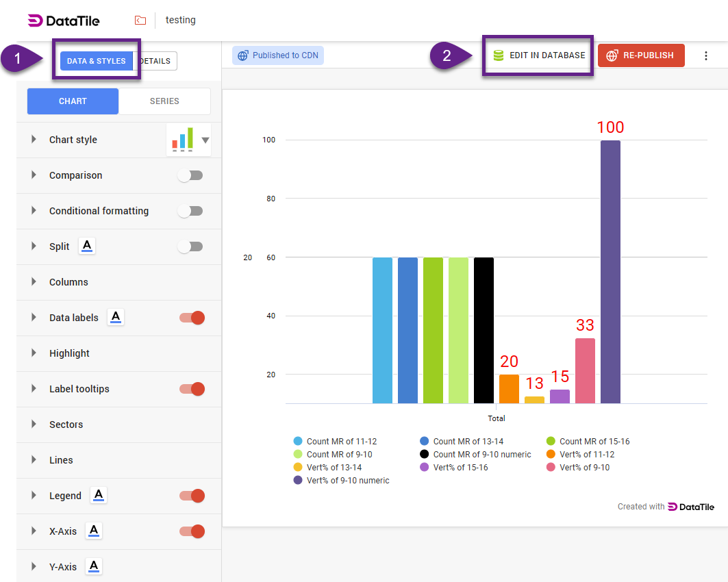Viewport: 728px width, 582px height.
Task: Open the three-dot more options menu
Action: (x=706, y=56)
